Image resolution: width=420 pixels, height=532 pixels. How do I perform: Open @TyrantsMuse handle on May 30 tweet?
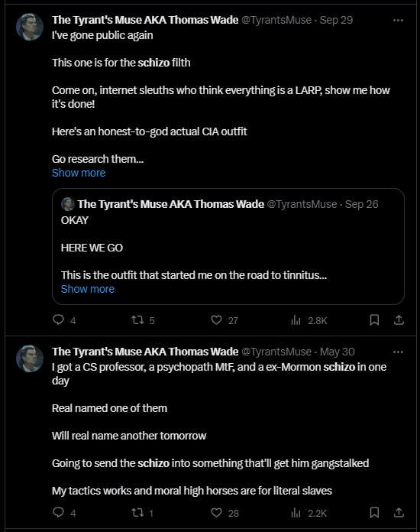coord(276,352)
